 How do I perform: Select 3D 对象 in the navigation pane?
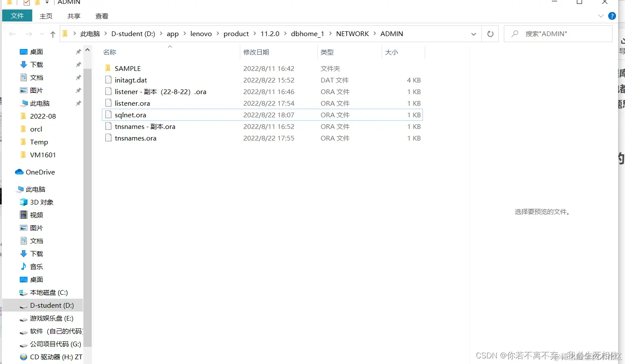42,202
